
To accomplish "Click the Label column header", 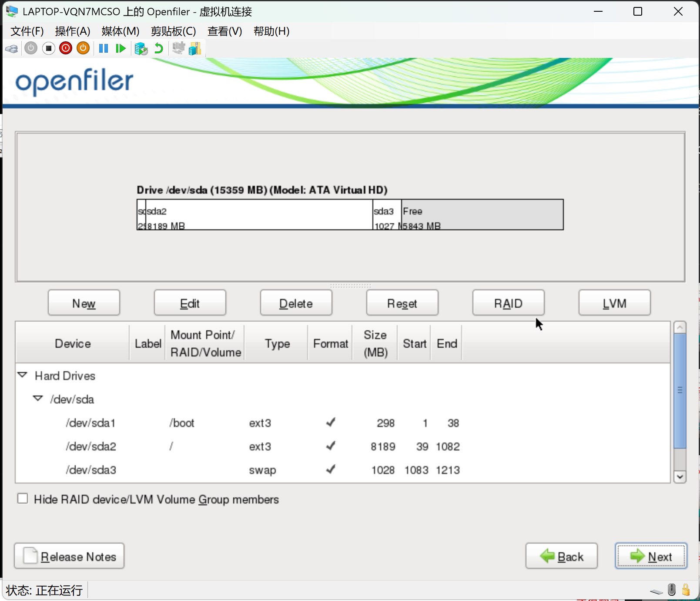I will pyautogui.click(x=148, y=343).
